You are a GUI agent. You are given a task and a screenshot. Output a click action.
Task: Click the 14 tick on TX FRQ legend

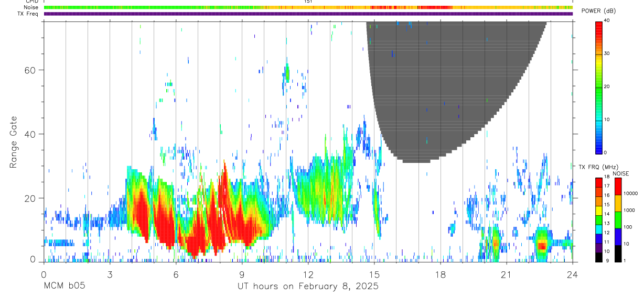(607, 214)
